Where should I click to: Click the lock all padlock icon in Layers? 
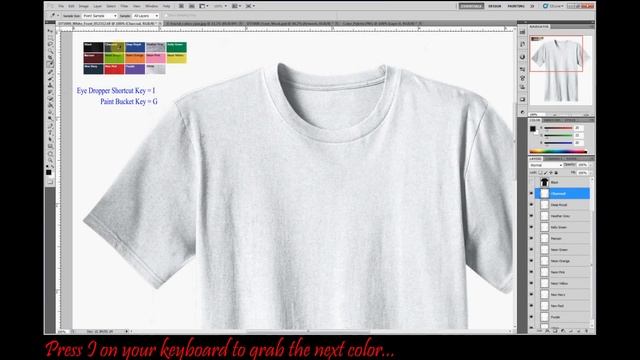pos(556,173)
